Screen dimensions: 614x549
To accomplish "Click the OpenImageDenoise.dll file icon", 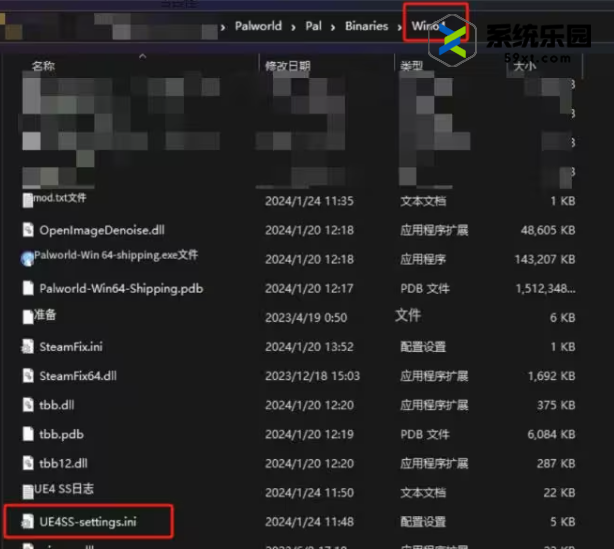I will click(28, 230).
